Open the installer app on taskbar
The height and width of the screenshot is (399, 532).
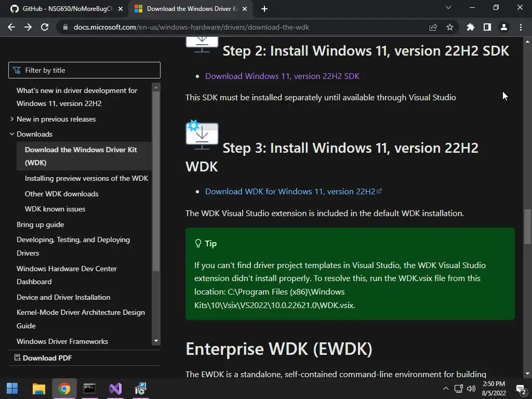pos(140,389)
